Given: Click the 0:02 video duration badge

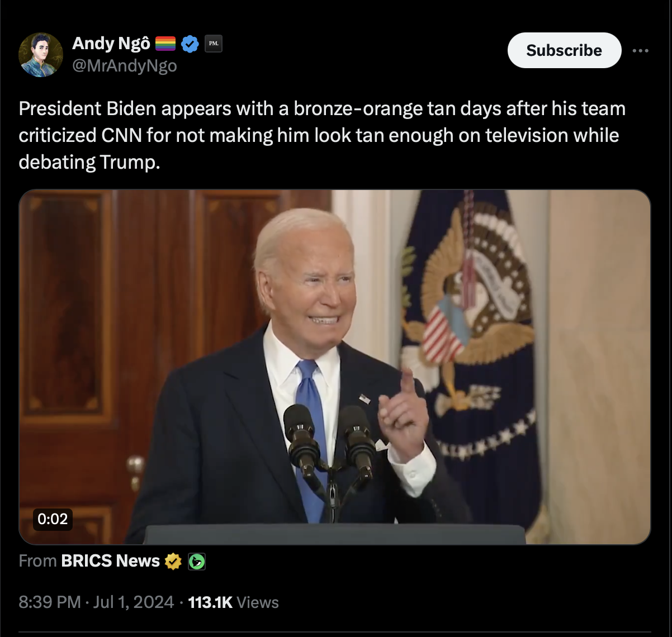Looking at the screenshot, I should (53, 519).
